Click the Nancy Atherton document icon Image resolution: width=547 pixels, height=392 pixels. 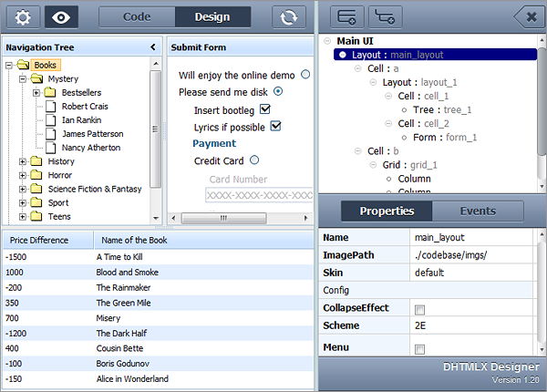(50, 148)
